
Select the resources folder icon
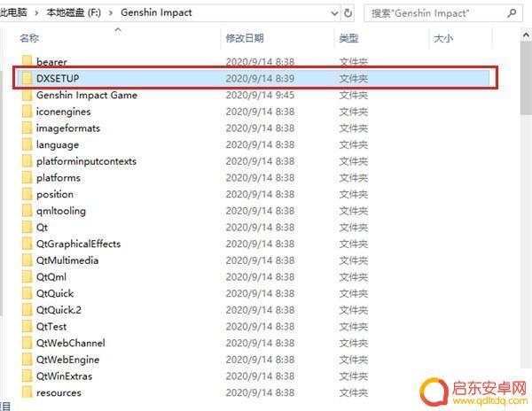(27, 392)
